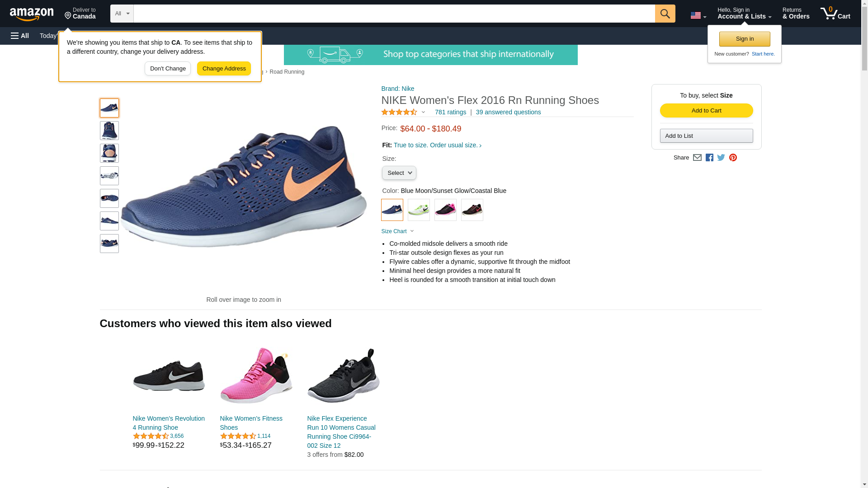Pin this product on Pinterest
This screenshot has width=868, height=488.
point(733,158)
